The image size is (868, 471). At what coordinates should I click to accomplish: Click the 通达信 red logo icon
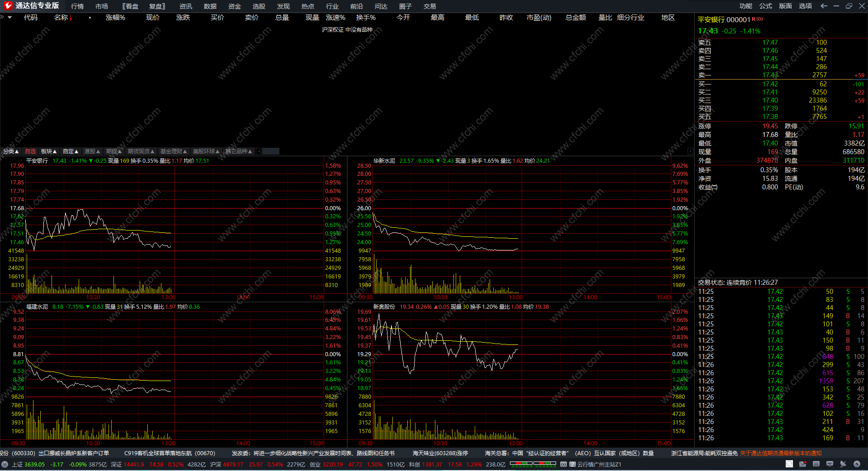pyautogui.click(x=8, y=6)
